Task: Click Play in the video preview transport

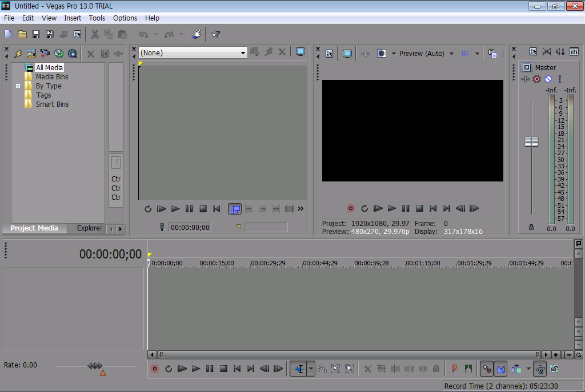Action: pos(392,208)
